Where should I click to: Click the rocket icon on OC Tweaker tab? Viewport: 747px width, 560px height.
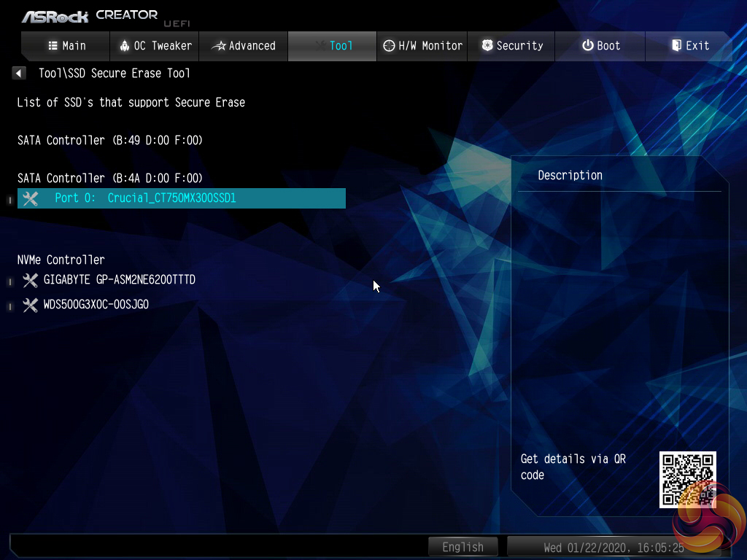tap(125, 46)
